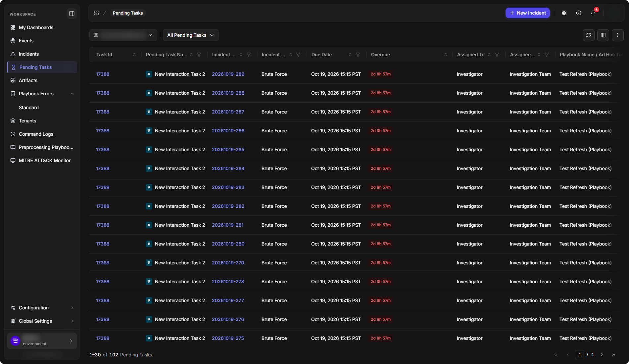Open the tenant selector dropdown with globe
Screen dimensions: 629x364
click(x=123, y=35)
